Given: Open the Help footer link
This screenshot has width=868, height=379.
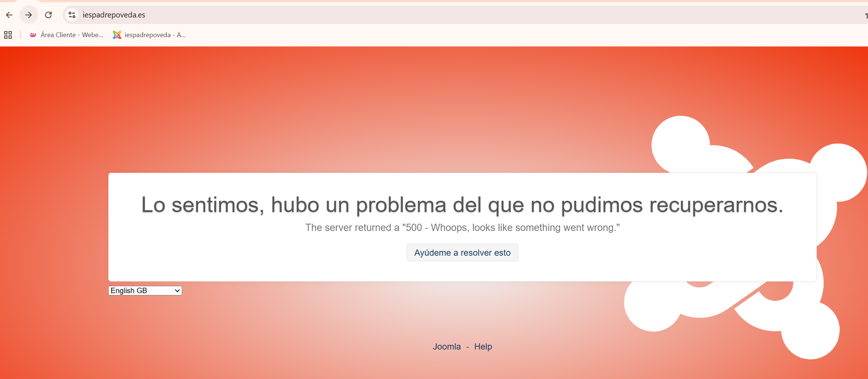Looking at the screenshot, I should pos(483,347).
